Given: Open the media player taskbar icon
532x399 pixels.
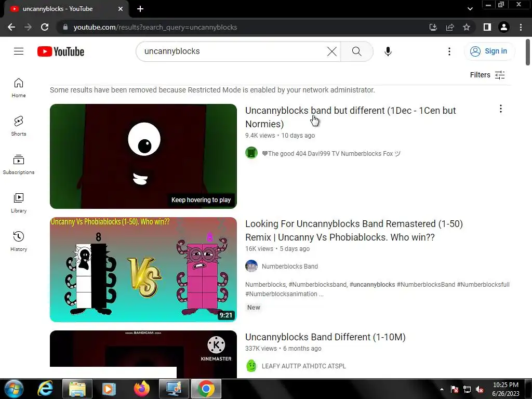Looking at the screenshot, I should pos(109,389).
